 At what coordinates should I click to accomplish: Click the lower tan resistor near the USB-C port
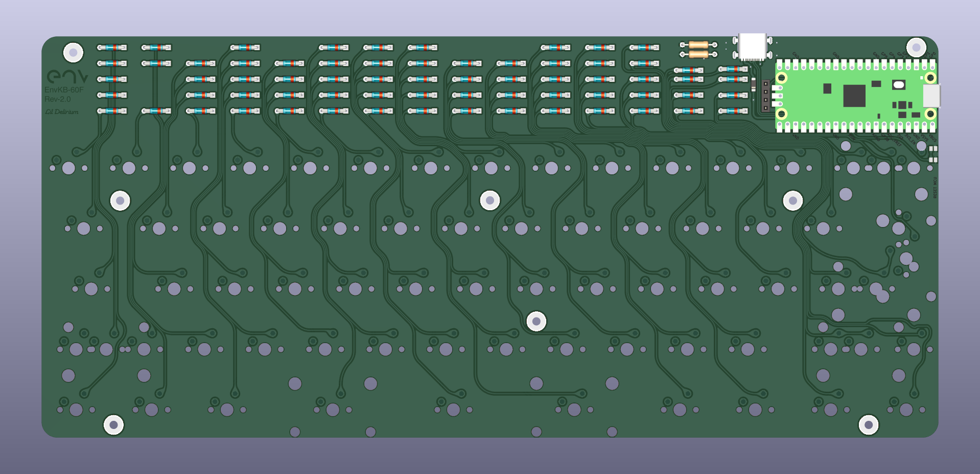(698, 54)
